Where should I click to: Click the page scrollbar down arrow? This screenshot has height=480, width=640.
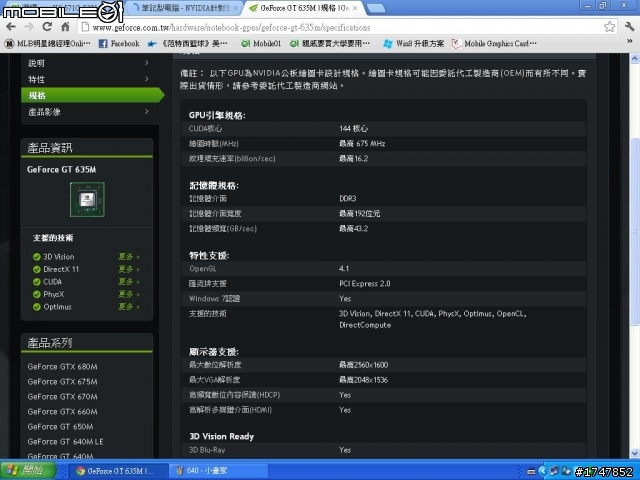635,453
